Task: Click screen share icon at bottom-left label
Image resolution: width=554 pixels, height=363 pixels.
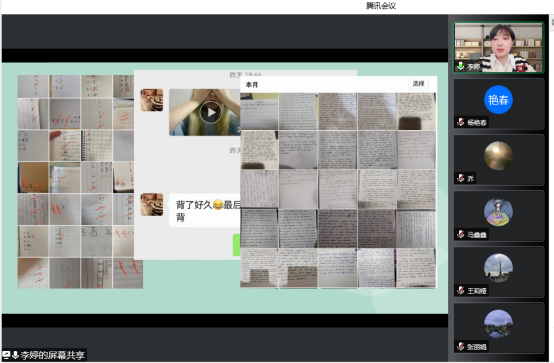Action: tap(6, 355)
